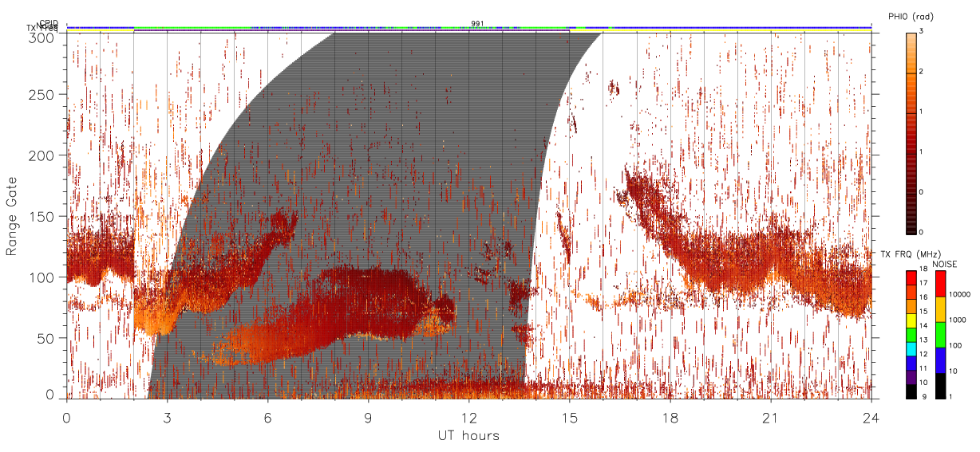The height and width of the screenshot is (452, 980).
Task: Select the amber 1000–10000 swatch in NOISE bar
Action: click(939, 309)
